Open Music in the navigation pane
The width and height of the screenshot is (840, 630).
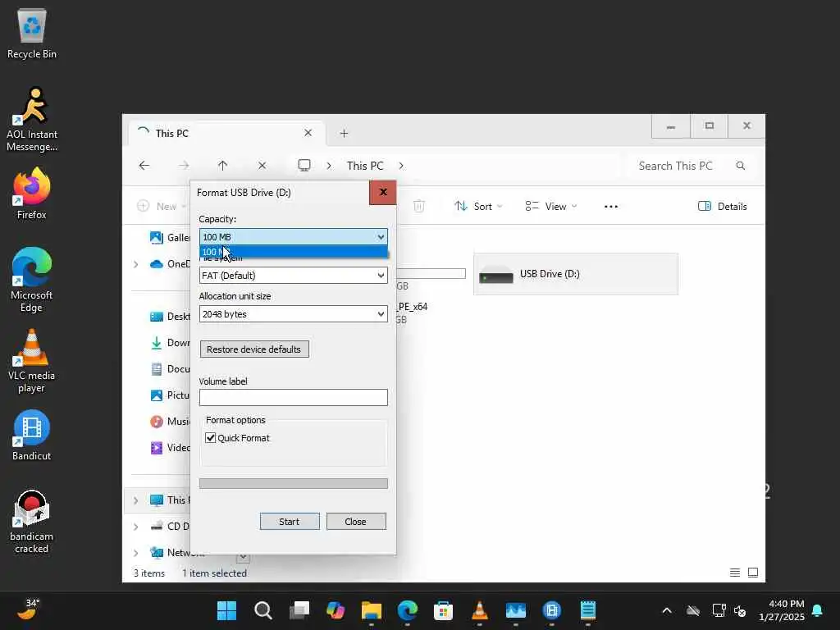coord(169,421)
